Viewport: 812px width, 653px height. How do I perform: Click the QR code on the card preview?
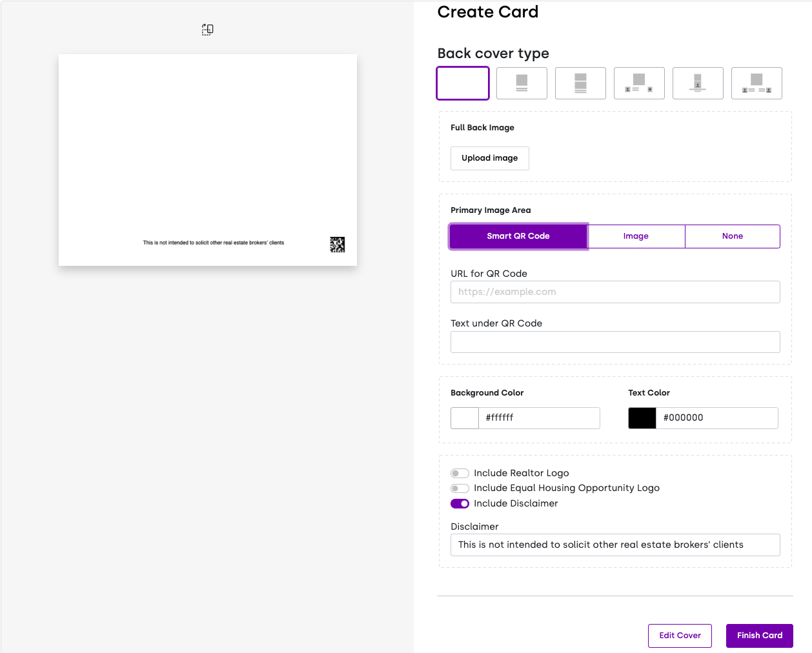(337, 245)
